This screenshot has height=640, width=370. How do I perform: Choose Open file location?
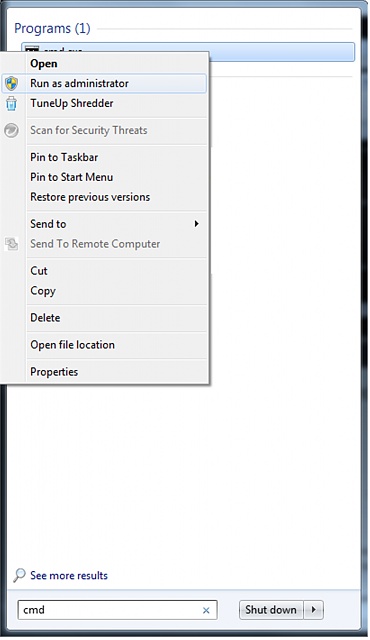(73, 345)
